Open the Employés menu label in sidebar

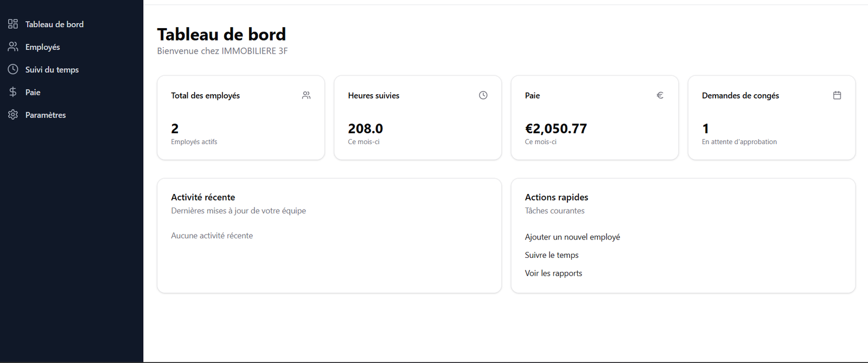[42, 47]
